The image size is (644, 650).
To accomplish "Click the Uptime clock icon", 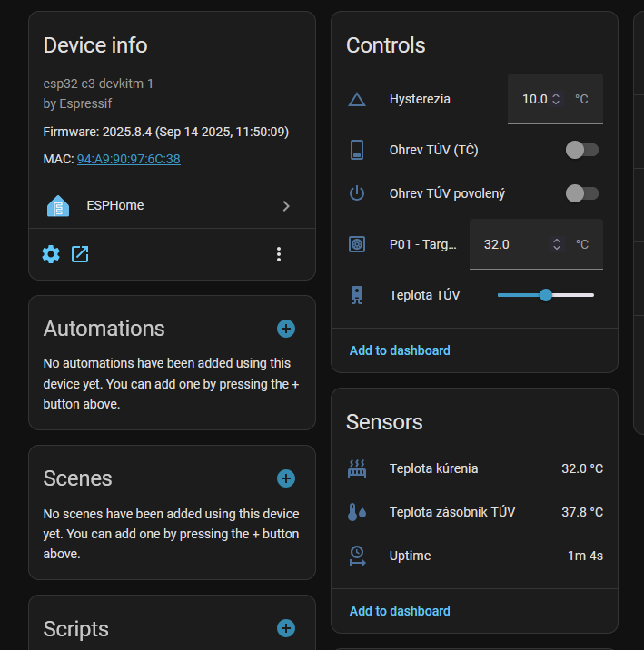I will tap(357, 556).
